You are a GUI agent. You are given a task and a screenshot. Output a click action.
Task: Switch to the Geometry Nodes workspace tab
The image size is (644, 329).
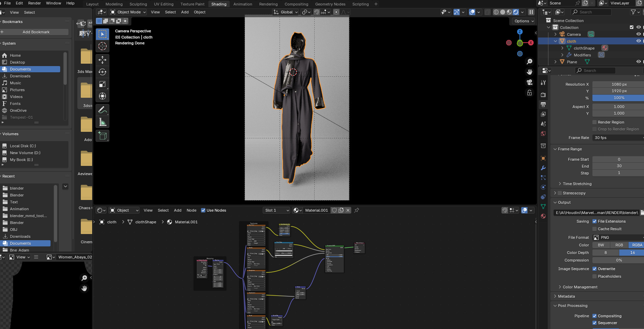click(330, 4)
